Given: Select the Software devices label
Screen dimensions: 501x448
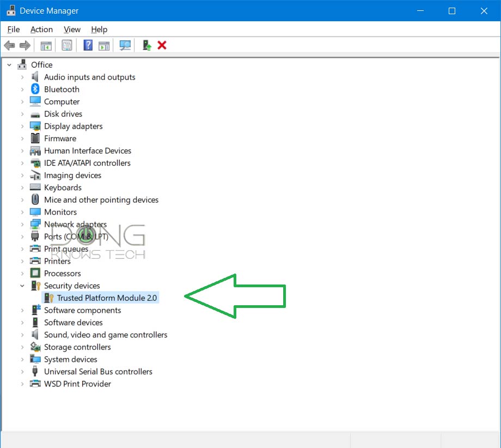Looking at the screenshot, I should [x=73, y=322].
